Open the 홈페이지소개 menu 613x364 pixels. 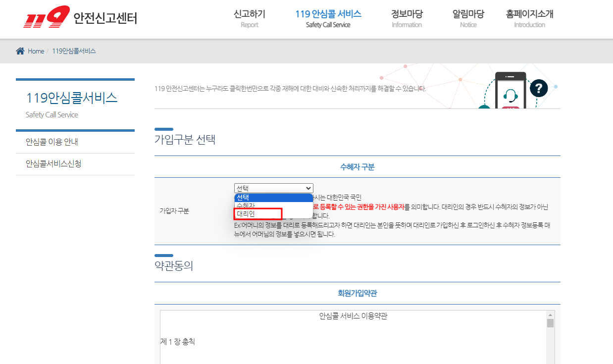pyautogui.click(x=529, y=18)
